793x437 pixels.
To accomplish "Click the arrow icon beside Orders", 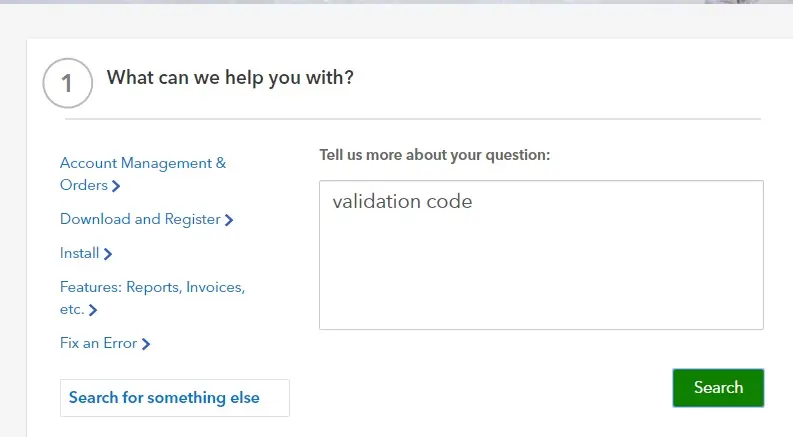I will tap(116, 186).
